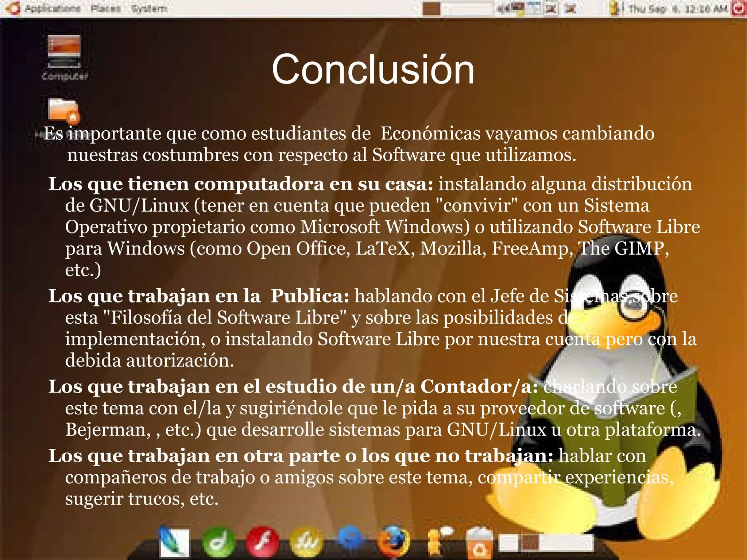Click the bold text 'Los que tienen computadora en su casa:'

point(241,184)
